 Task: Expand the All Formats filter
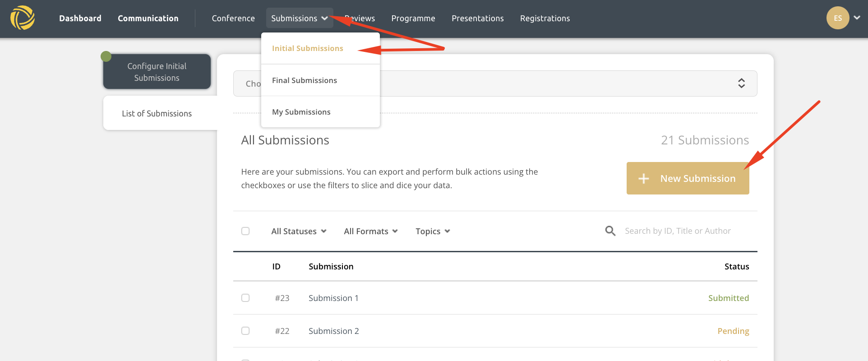tap(371, 231)
